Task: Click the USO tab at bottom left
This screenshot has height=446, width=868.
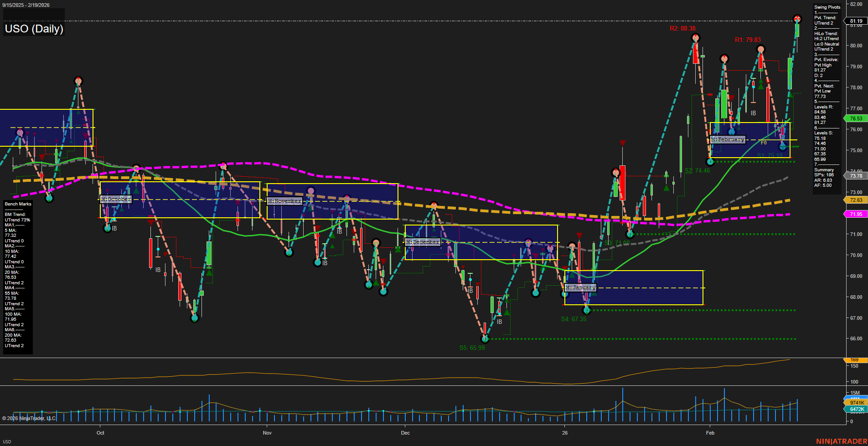Action: [x=7, y=441]
